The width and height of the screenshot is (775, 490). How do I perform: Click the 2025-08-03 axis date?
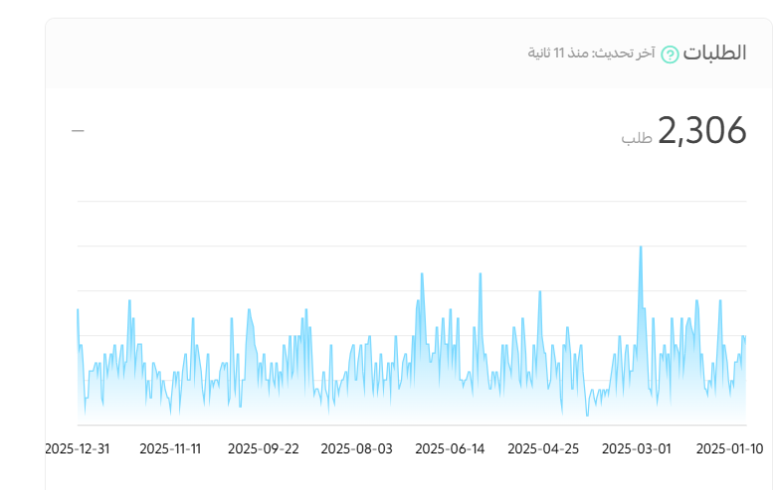(x=357, y=449)
